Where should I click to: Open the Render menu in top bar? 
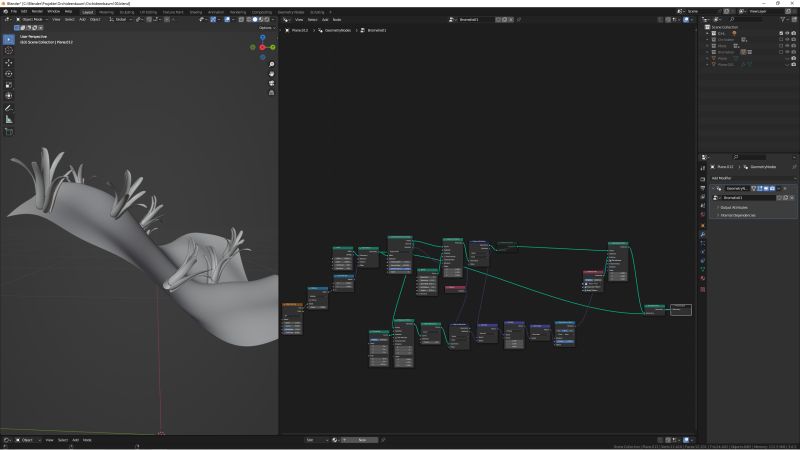[x=37, y=11]
